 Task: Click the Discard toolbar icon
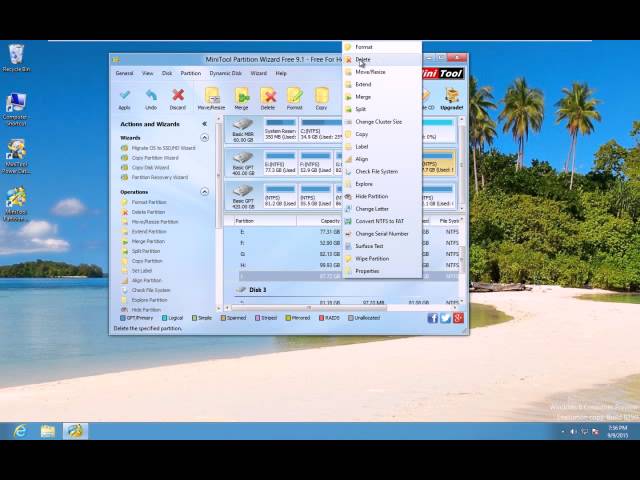pyautogui.click(x=178, y=99)
